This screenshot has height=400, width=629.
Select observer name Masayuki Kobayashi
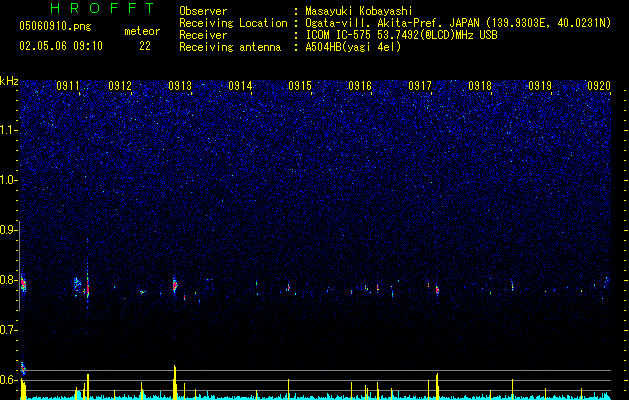point(359,11)
